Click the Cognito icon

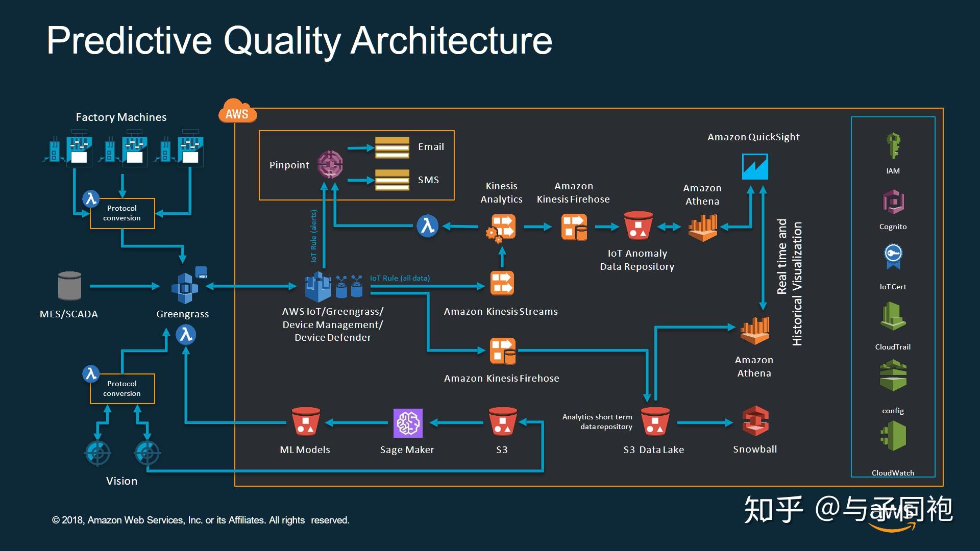click(893, 202)
